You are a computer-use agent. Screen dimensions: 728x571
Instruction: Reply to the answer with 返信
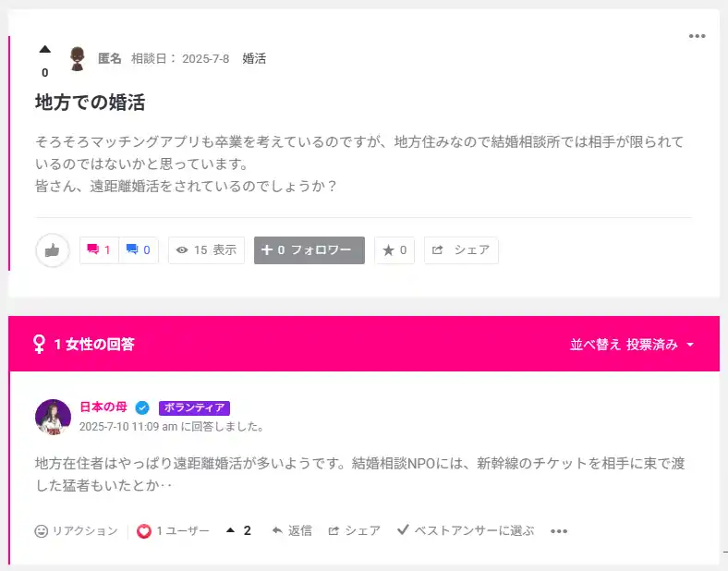click(x=292, y=531)
